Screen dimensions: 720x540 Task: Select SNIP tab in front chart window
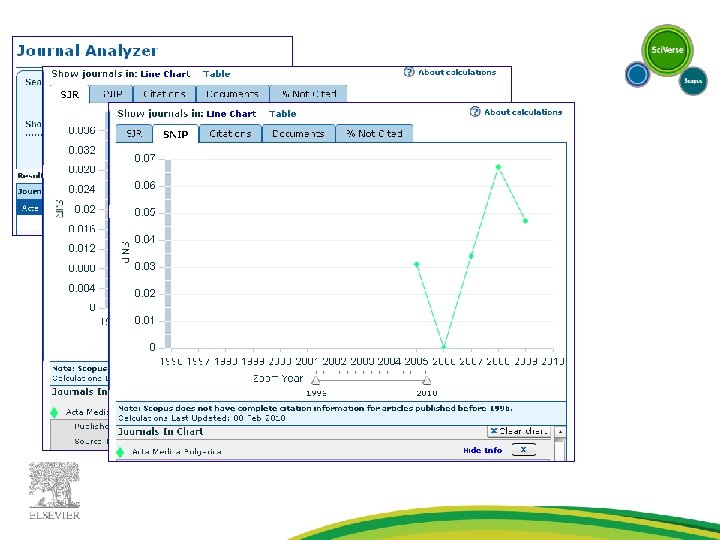[175, 134]
